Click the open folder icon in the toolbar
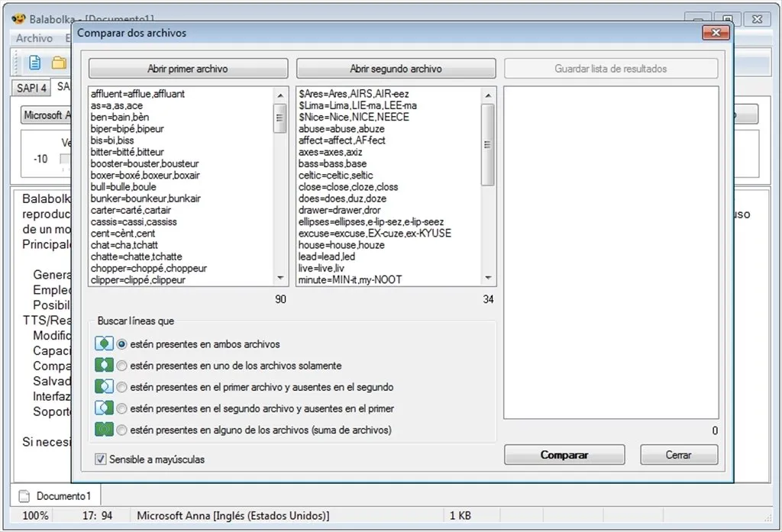Image resolution: width=782 pixels, height=532 pixels. [59, 63]
